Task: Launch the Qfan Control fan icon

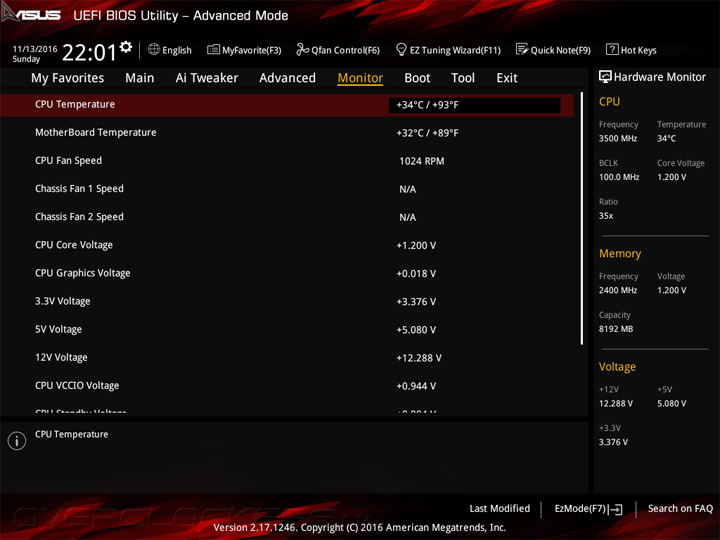Action: [x=302, y=49]
